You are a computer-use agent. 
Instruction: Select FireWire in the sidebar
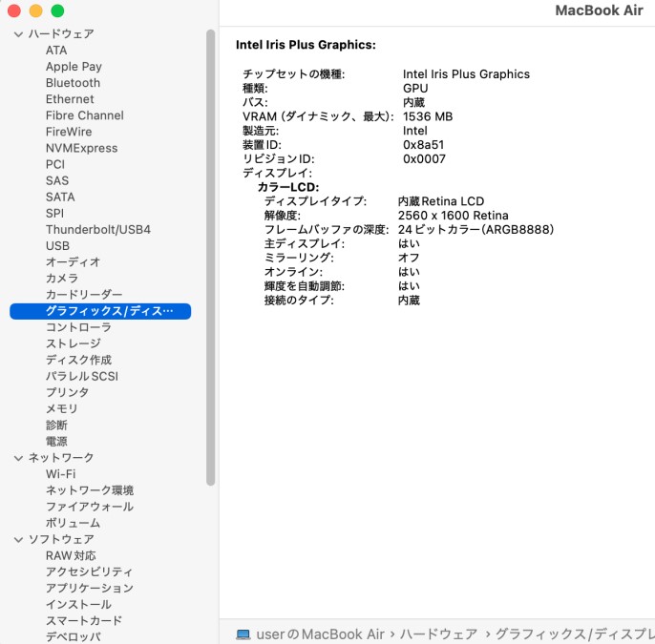69,132
